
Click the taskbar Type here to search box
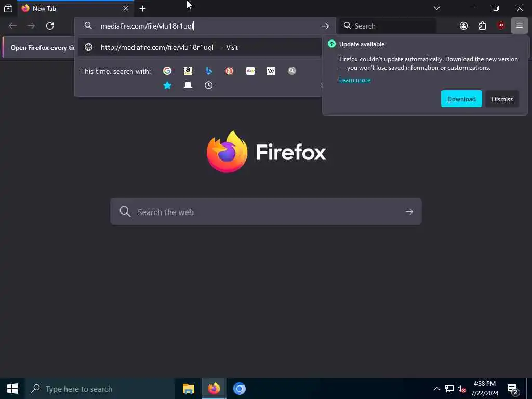tap(99, 389)
